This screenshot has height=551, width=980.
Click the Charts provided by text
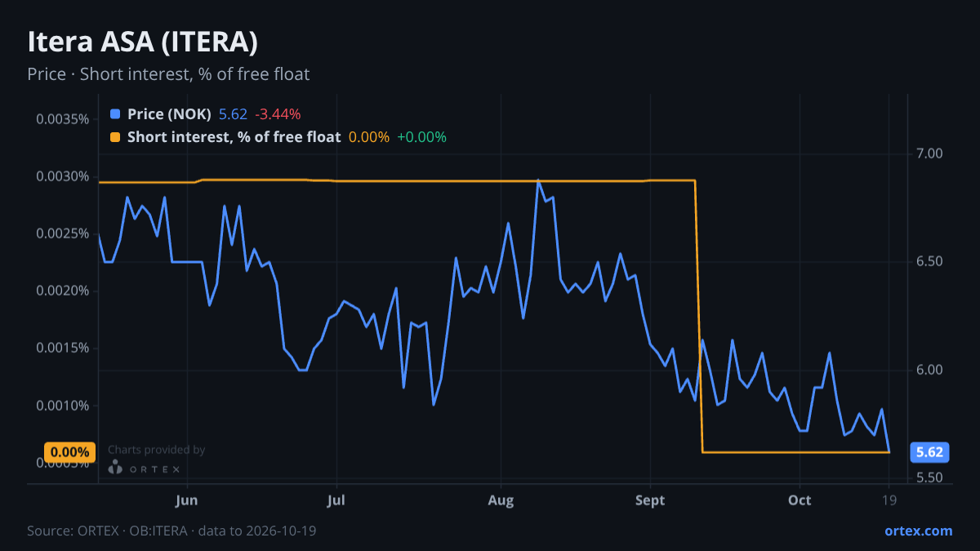click(x=156, y=450)
